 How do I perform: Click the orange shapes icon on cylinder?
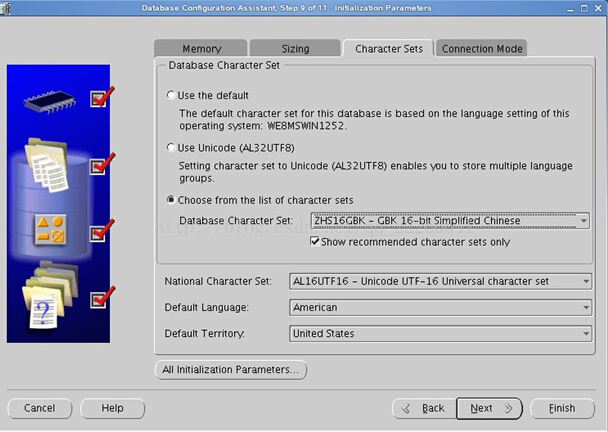pos(51,230)
